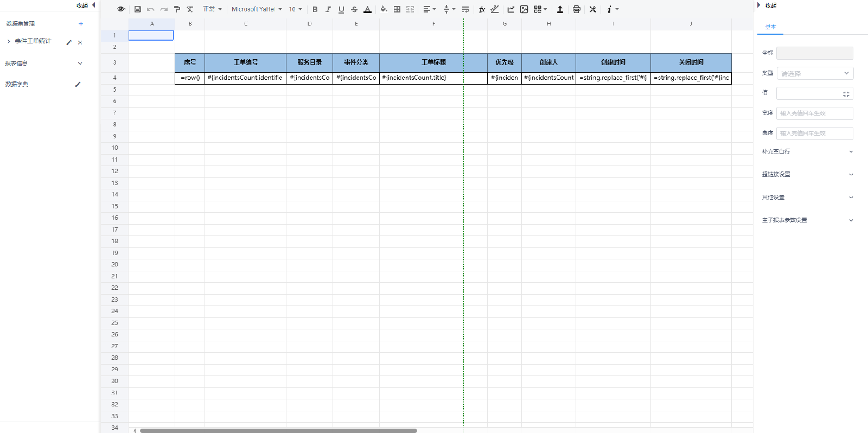Edit the 事件工单统计 dataset
This screenshot has height=433, width=868.
[x=69, y=42]
